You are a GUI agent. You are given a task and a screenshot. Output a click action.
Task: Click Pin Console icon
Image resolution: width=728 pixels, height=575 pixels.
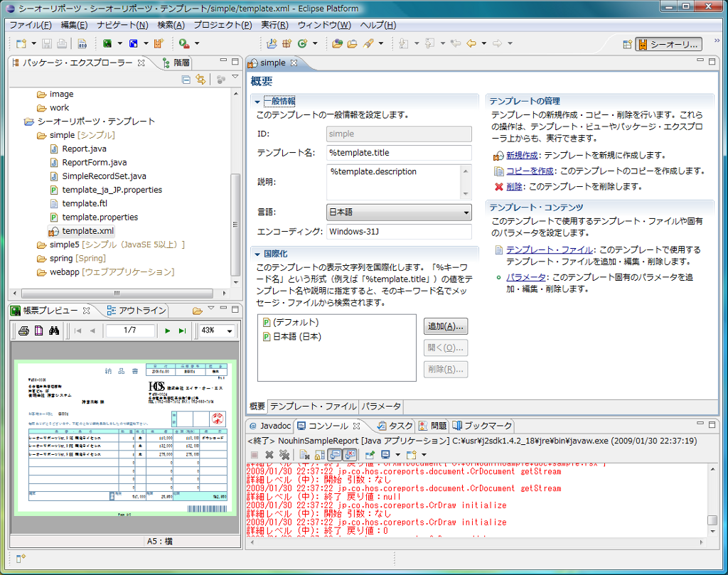click(x=370, y=455)
